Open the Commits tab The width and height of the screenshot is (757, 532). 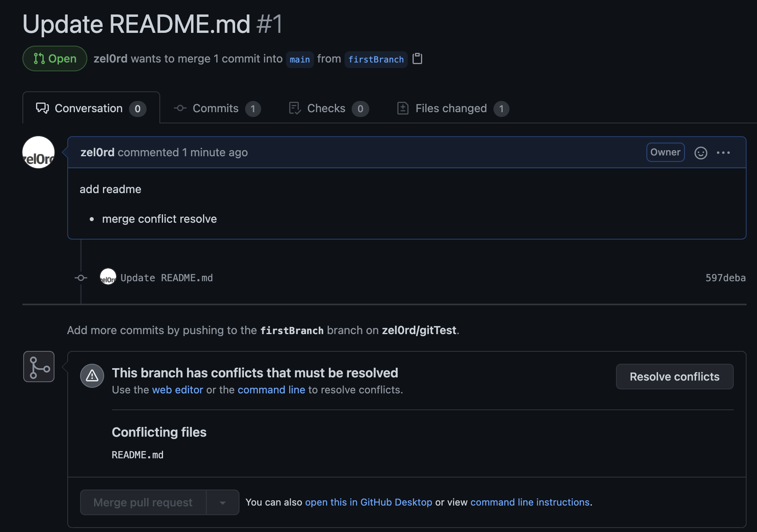217,108
